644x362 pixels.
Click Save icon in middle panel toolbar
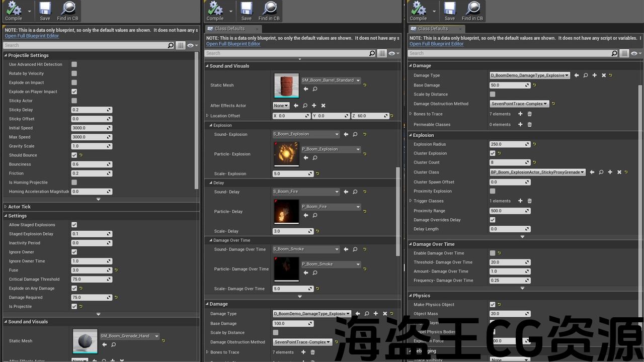[246, 9]
